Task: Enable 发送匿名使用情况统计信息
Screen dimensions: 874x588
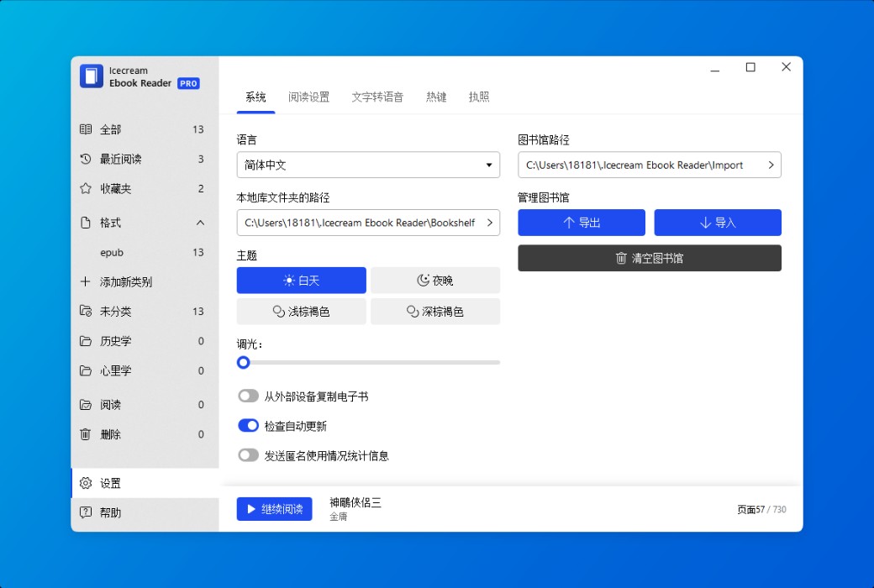Action: [x=249, y=454]
